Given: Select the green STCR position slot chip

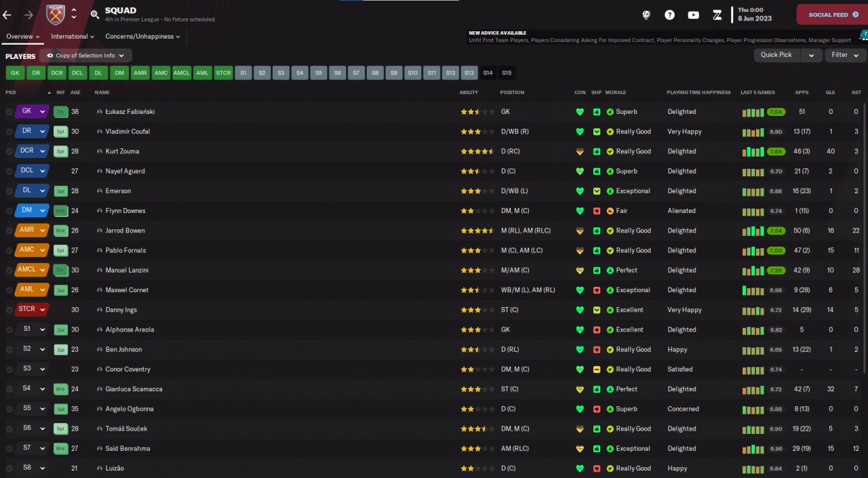Looking at the screenshot, I should (x=223, y=73).
